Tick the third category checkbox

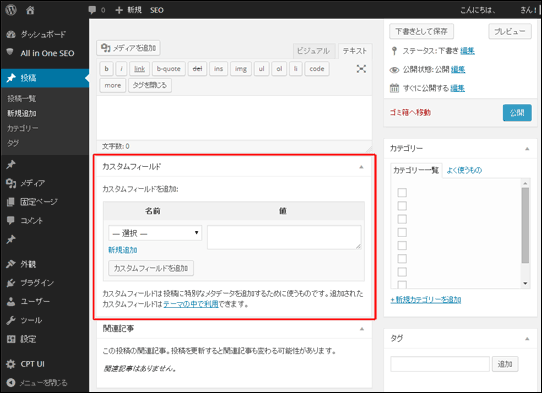pyautogui.click(x=402, y=219)
